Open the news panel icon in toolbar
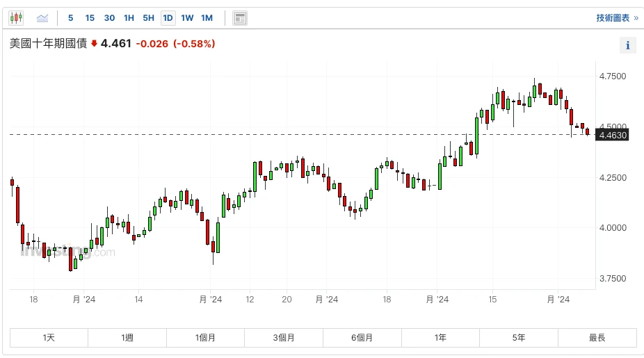Viewport: 644px width, 358px height. [240, 18]
